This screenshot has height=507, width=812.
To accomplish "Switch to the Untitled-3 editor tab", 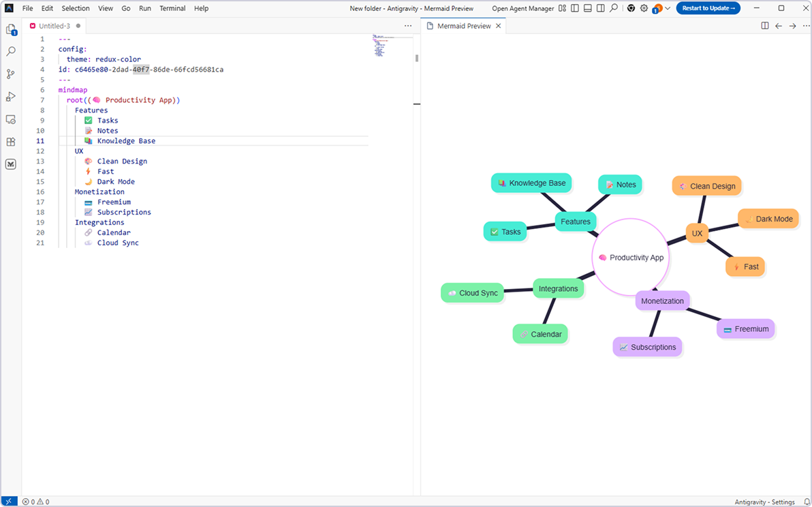I will pos(54,26).
